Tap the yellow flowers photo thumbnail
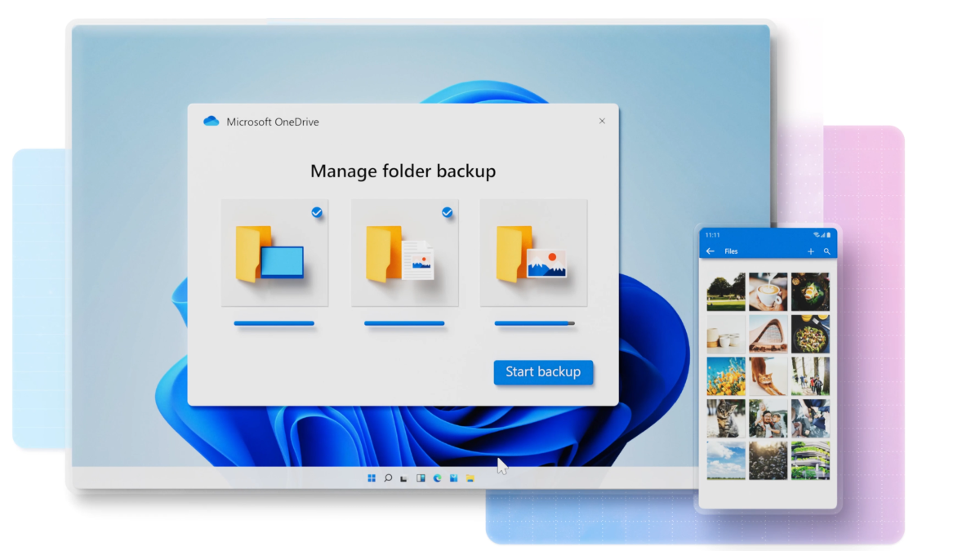The width and height of the screenshot is (980, 551). tap(725, 377)
